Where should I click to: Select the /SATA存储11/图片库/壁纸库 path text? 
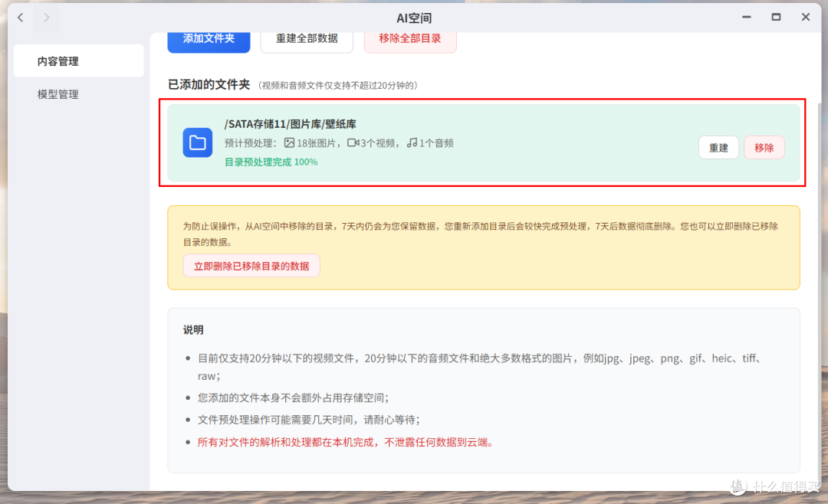pyautogui.click(x=290, y=124)
